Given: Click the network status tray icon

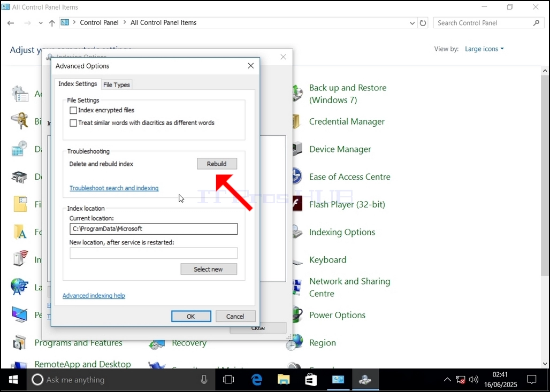Looking at the screenshot, I should [461, 380].
